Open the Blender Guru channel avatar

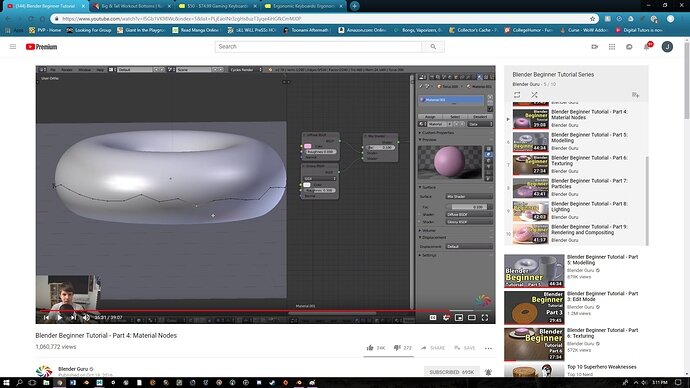tap(44, 371)
